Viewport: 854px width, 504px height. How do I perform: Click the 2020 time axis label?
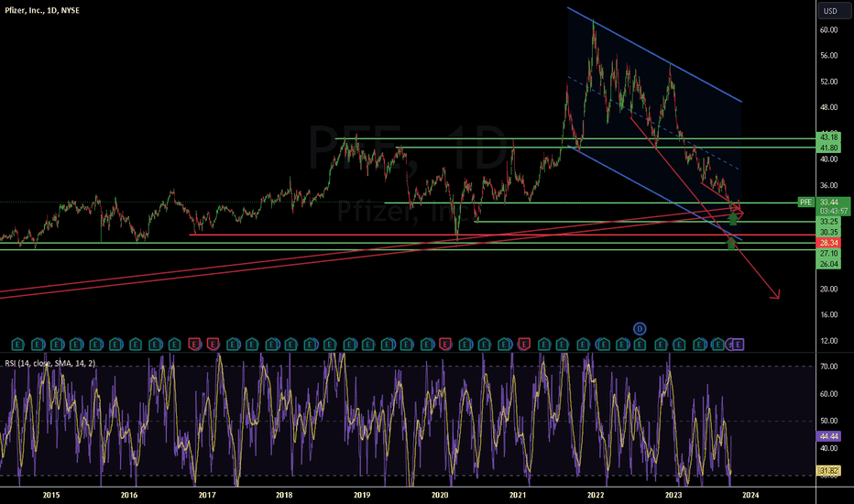click(x=440, y=495)
